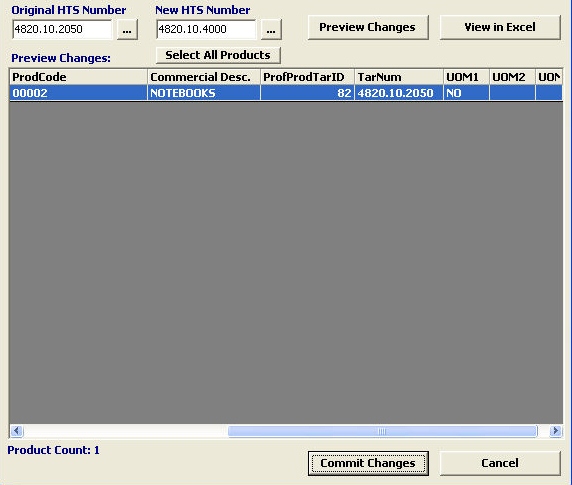Screen dimensions: 572x485
Task: Click the Product Count: 1 label
Action: click(x=54, y=450)
